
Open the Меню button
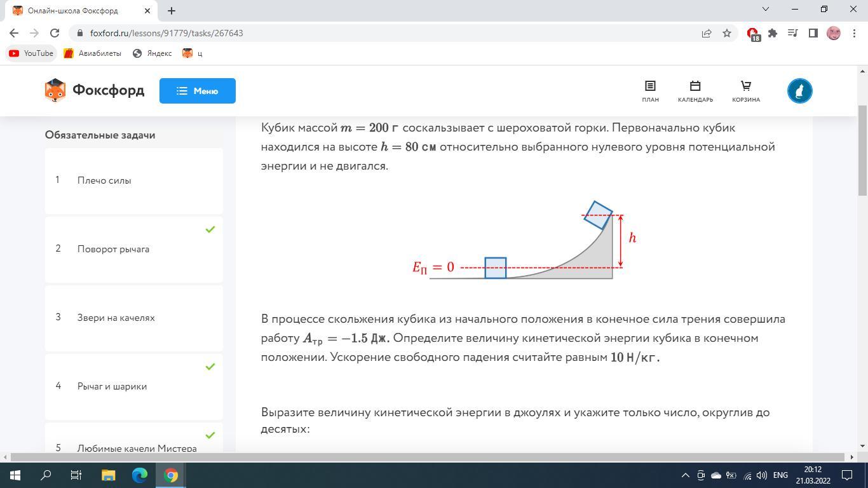[x=198, y=91]
